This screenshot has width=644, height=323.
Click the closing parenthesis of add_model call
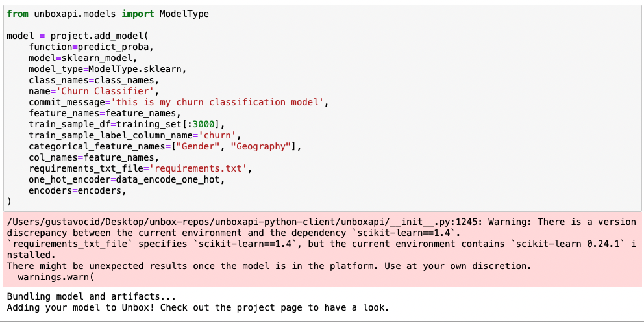click(x=10, y=202)
